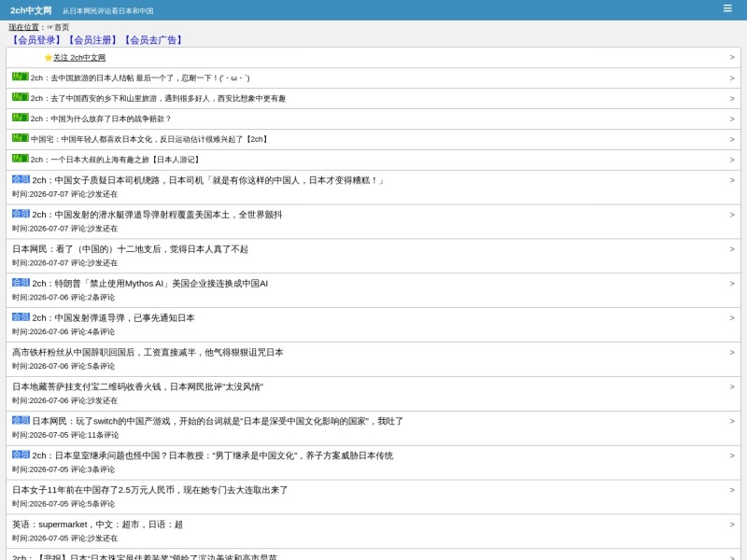Screen dimensions: 747x560
Task: Go to 首页 in the breadcrumb
Action: point(62,27)
